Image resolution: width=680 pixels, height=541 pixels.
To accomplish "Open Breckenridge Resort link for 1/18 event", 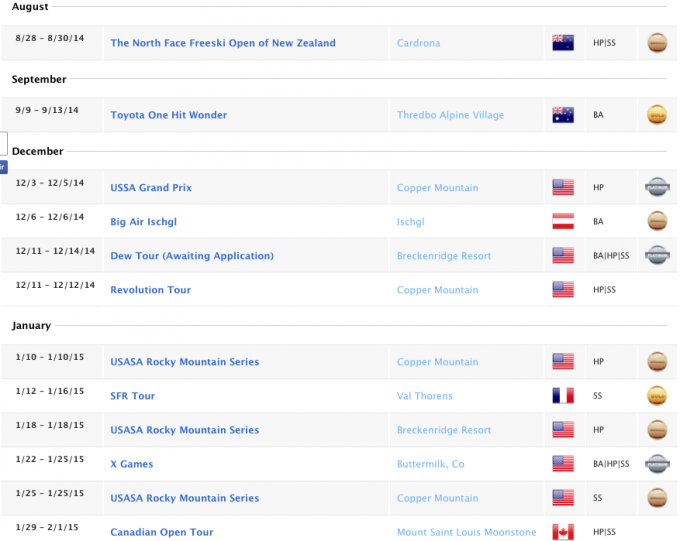I will click(x=444, y=430).
